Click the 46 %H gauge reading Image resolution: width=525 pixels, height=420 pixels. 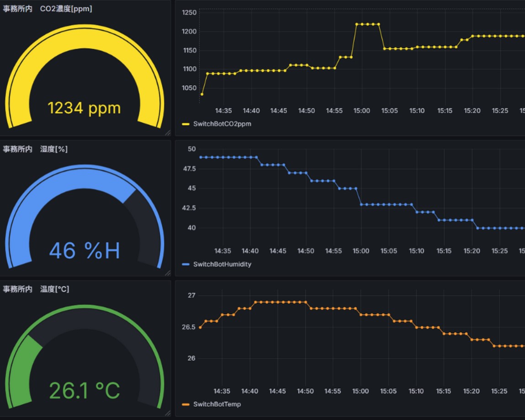(85, 251)
